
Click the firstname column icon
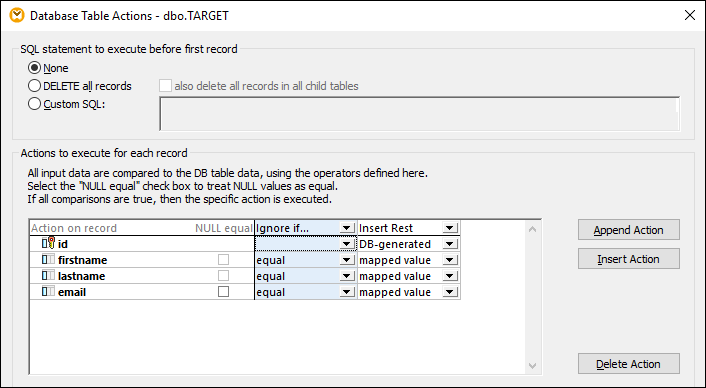pyautogui.click(x=48, y=260)
